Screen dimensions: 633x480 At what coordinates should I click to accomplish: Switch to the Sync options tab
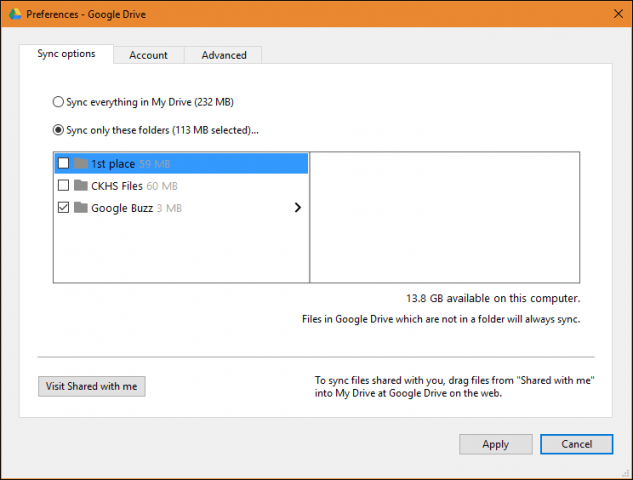[x=66, y=54]
